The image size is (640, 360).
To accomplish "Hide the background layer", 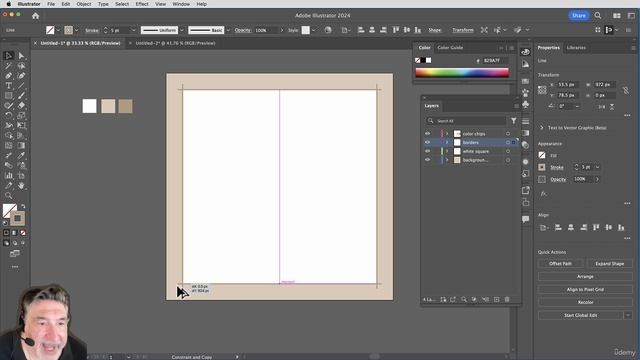I will pos(427,160).
